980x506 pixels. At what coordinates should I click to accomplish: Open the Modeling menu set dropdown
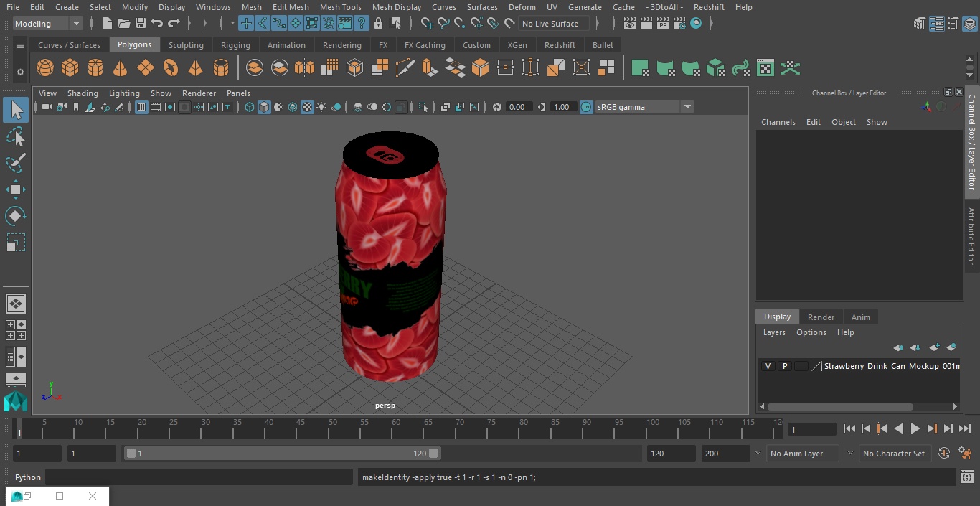[x=48, y=24]
